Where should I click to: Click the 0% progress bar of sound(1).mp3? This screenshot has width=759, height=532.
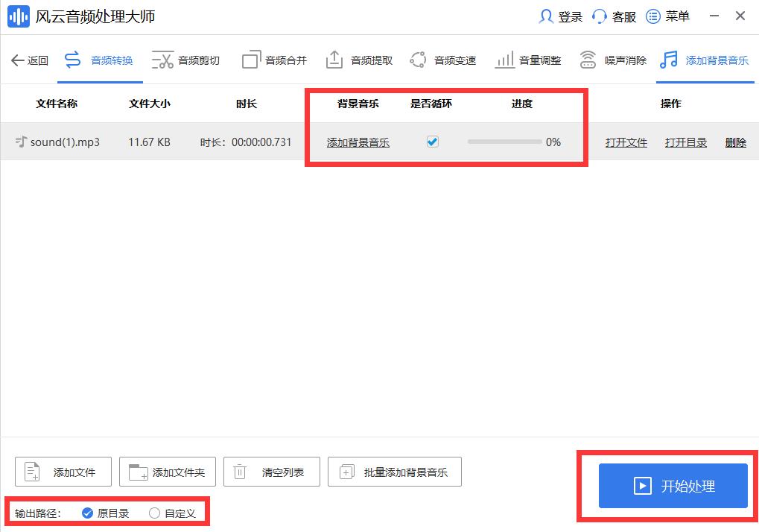coord(512,142)
